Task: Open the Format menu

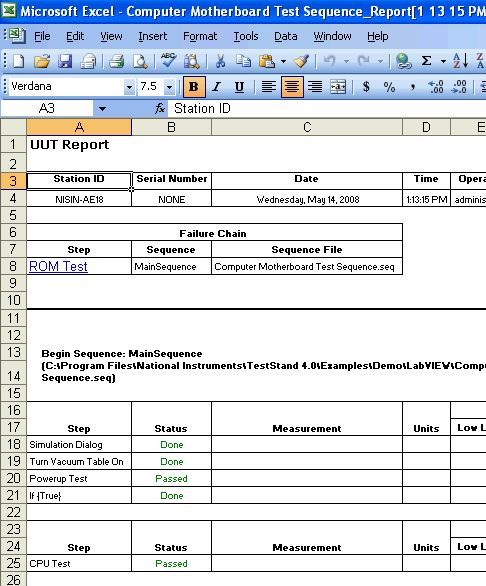Action: [x=200, y=36]
